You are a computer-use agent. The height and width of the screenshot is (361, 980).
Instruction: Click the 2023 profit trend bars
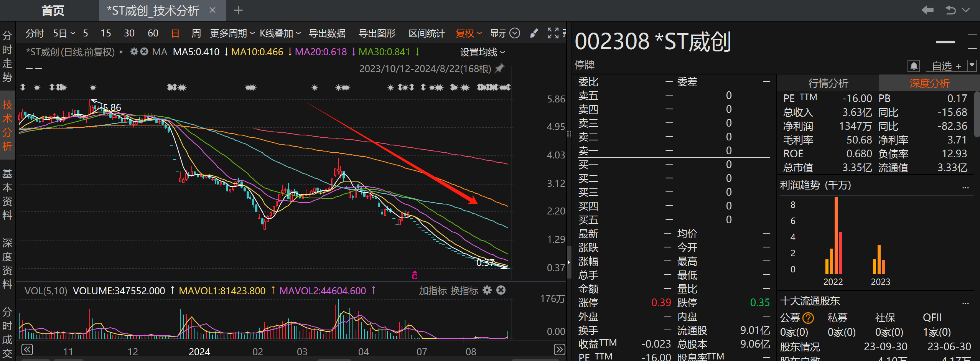click(x=879, y=259)
